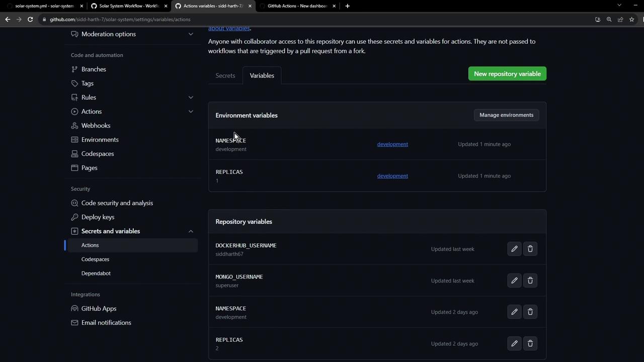Close the Solar System Workflow browser tab

point(166,6)
